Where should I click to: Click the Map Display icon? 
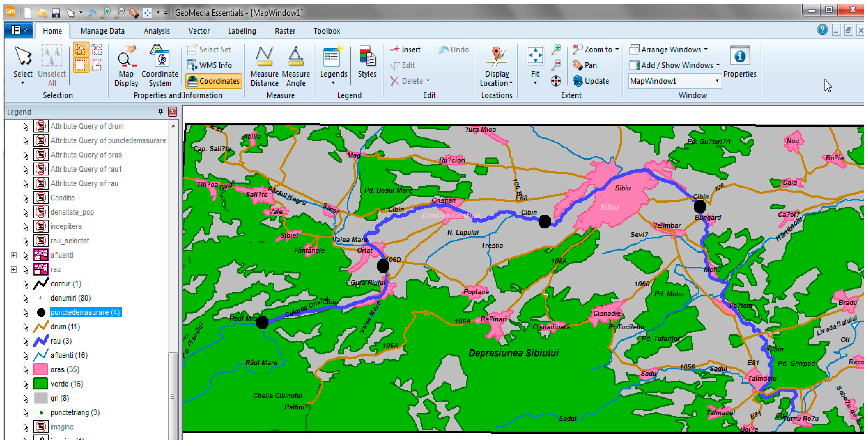tap(126, 56)
